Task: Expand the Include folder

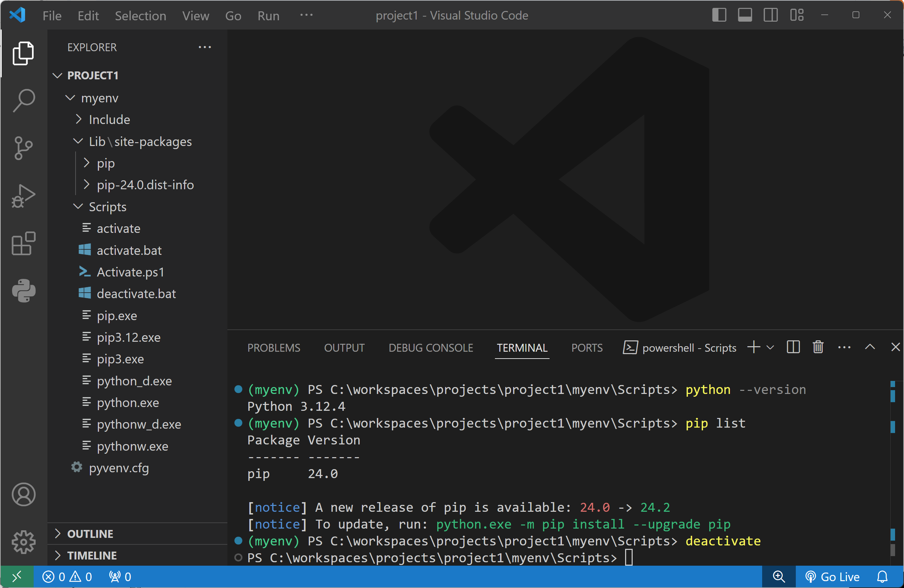Action: 109,120
